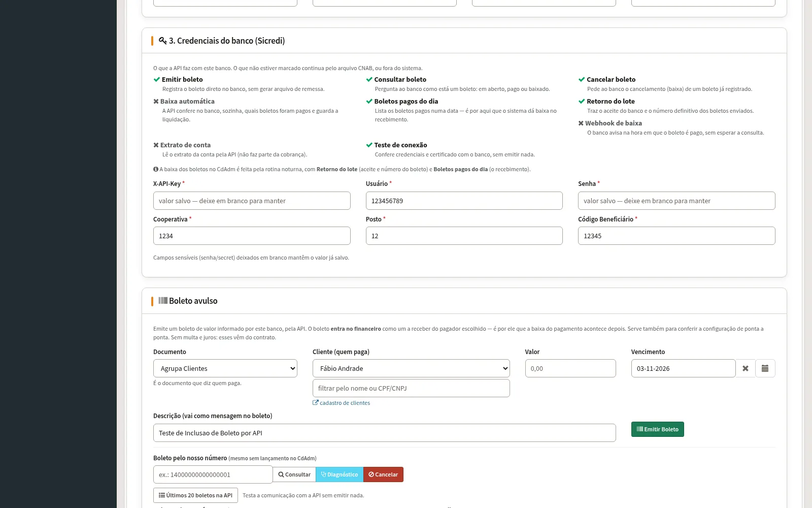Open the Cliente dropdown showing Fábio Andrade
The image size is (812, 508).
[x=411, y=368]
